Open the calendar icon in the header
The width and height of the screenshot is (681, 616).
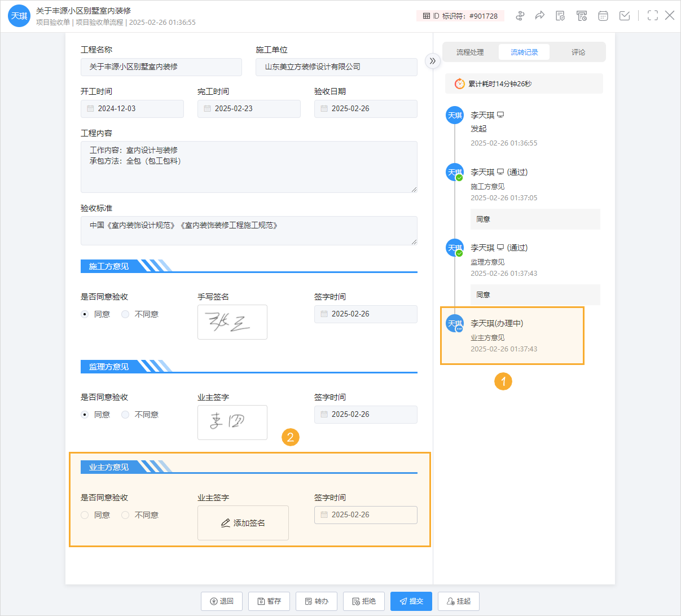click(603, 16)
